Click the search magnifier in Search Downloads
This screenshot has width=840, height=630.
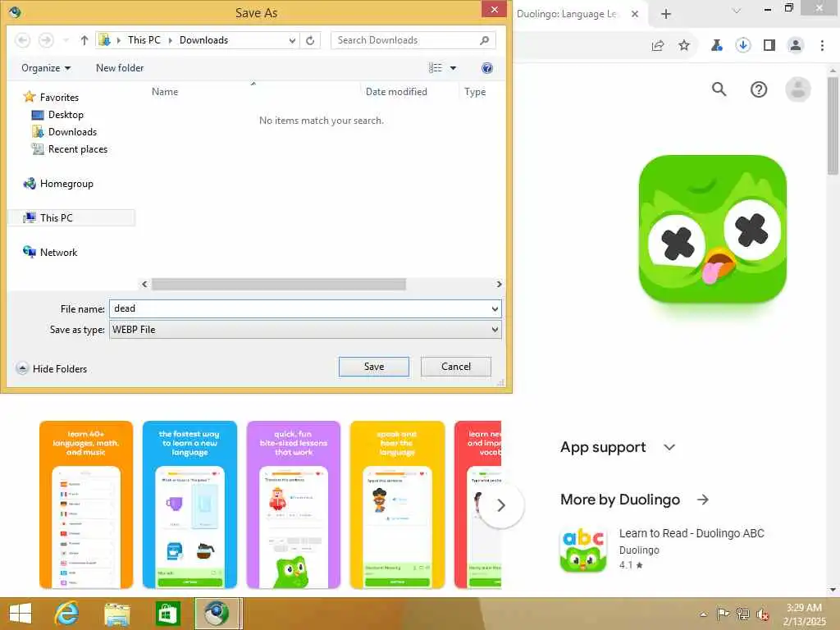(x=484, y=40)
